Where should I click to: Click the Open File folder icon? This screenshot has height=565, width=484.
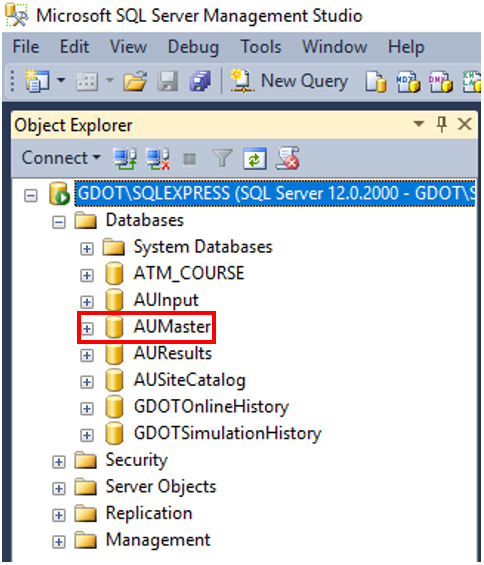[135, 81]
